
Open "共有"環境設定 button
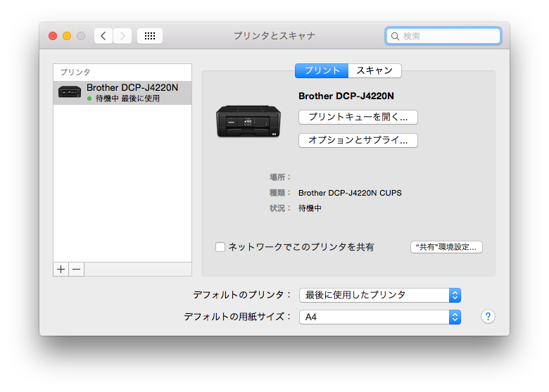pos(446,247)
